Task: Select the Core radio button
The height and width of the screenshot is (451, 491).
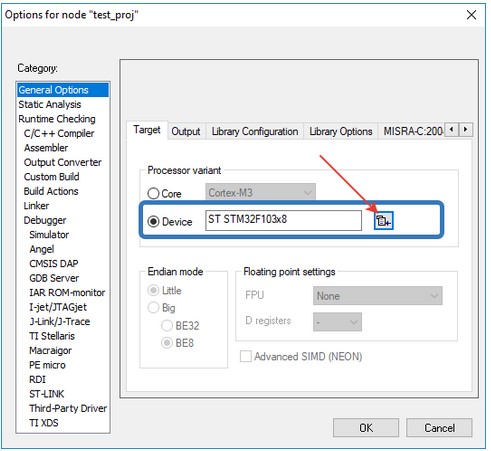Action: point(153,193)
